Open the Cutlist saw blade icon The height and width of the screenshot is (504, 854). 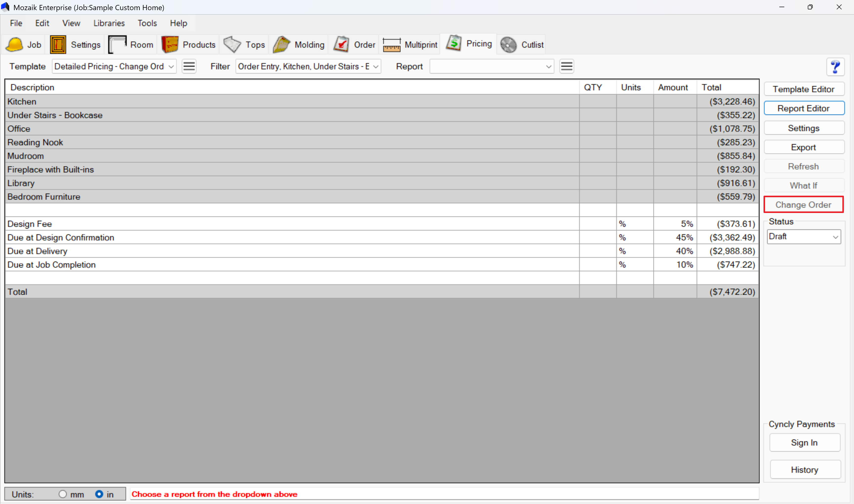pyautogui.click(x=508, y=44)
